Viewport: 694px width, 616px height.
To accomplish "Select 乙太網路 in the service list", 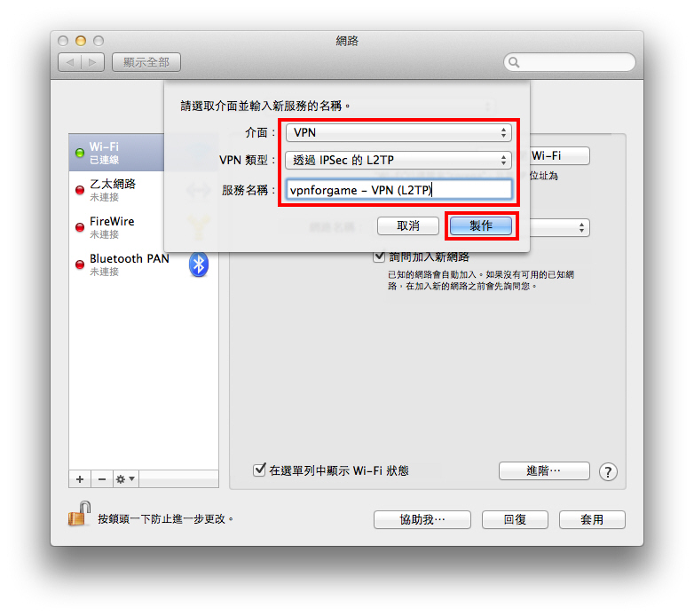I will click(x=116, y=190).
